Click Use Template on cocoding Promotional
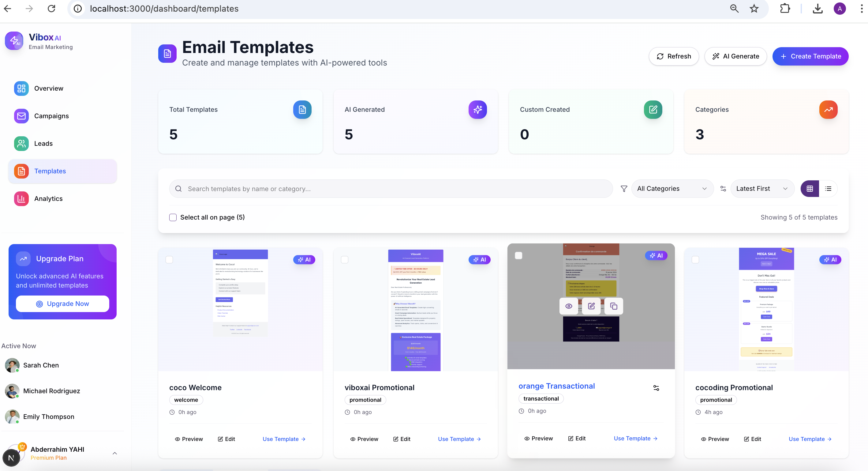Image resolution: width=868 pixels, height=471 pixels. (x=810, y=439)
